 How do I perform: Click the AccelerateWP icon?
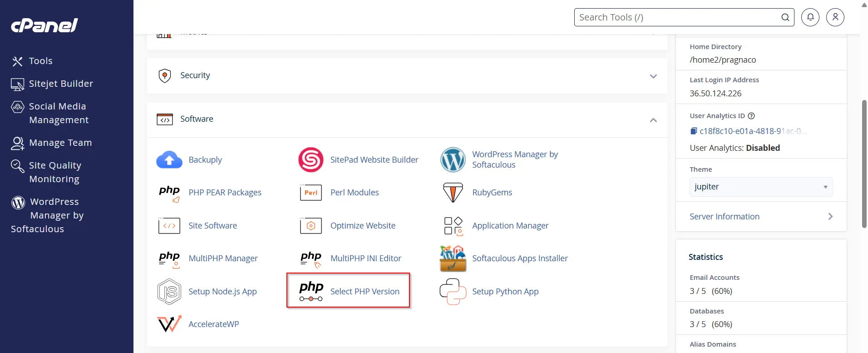(x=169, y=324)
